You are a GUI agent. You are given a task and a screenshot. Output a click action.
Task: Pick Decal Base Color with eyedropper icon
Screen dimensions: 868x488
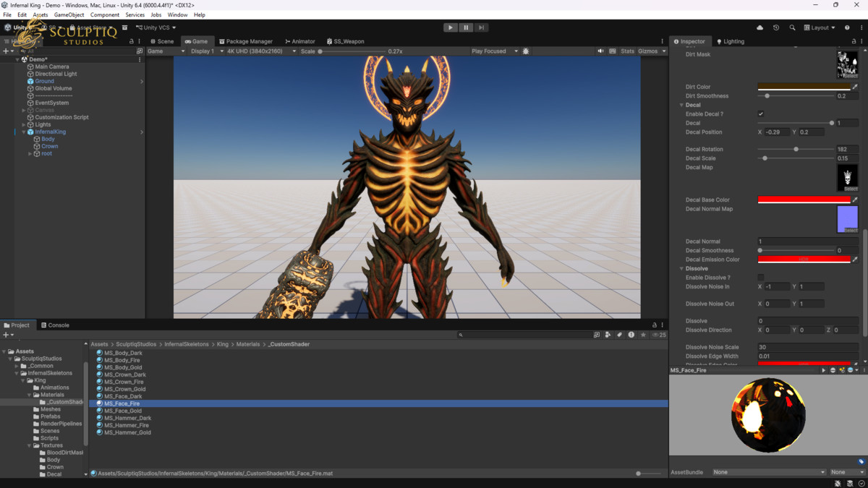pyautogui.click(x=855, y=200)
